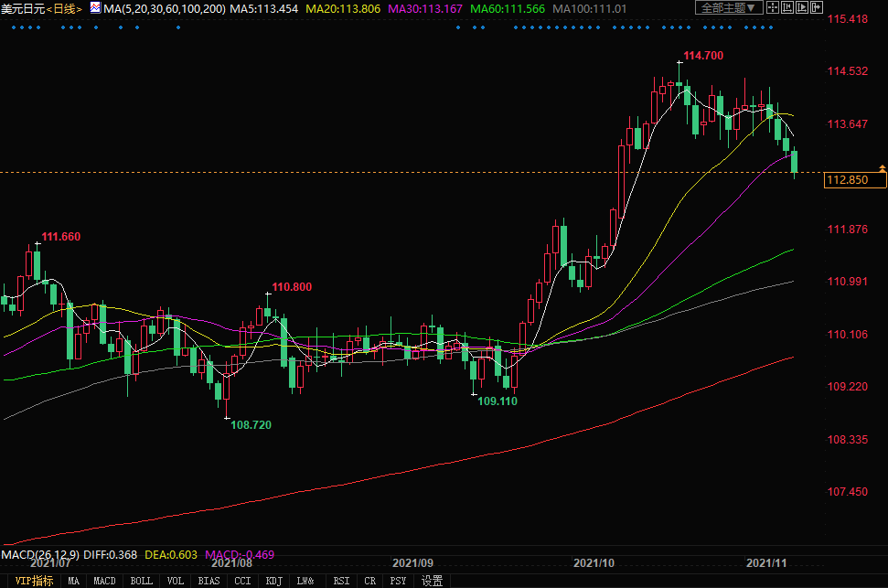The height and width of the screenshot is (588, 888).
Task: Select the MACD indicator tab
Action: coord(105,581)
